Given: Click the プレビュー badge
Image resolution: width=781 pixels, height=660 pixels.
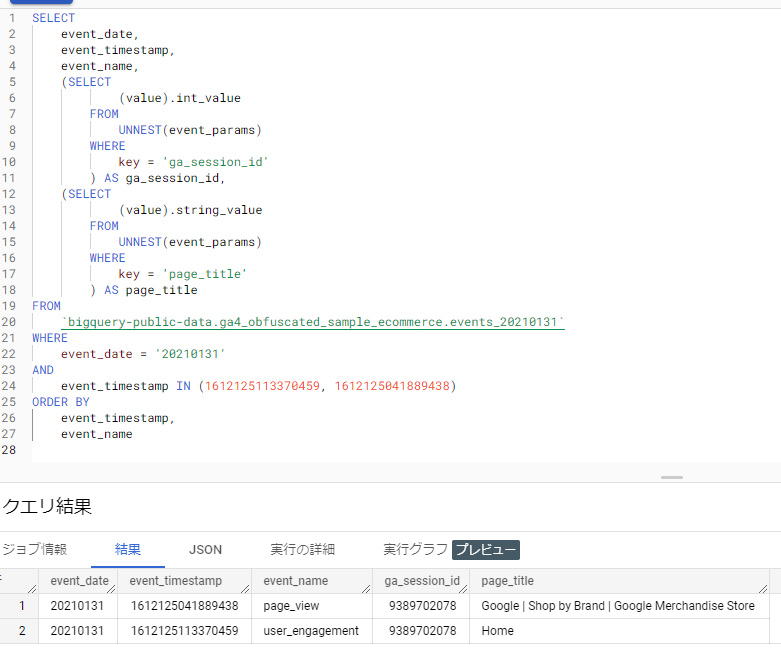Looking at the screenshot, I should coord(486,549).
